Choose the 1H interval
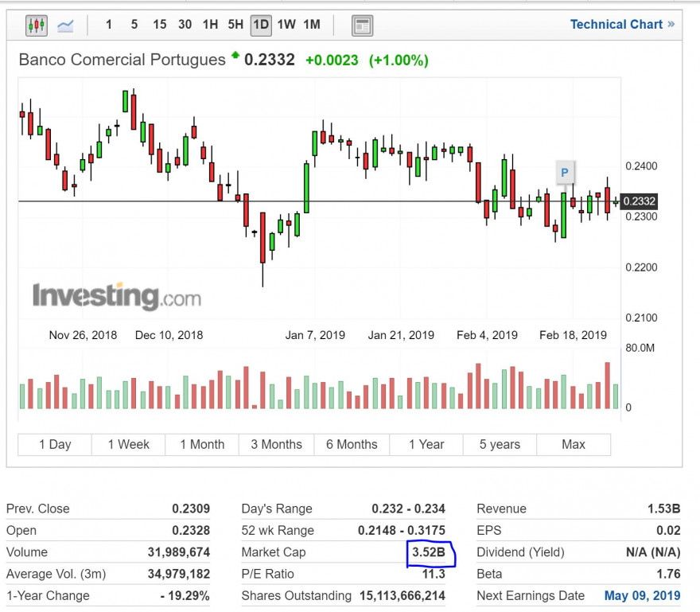Screen dimensions: 700x612 point(210,25)
